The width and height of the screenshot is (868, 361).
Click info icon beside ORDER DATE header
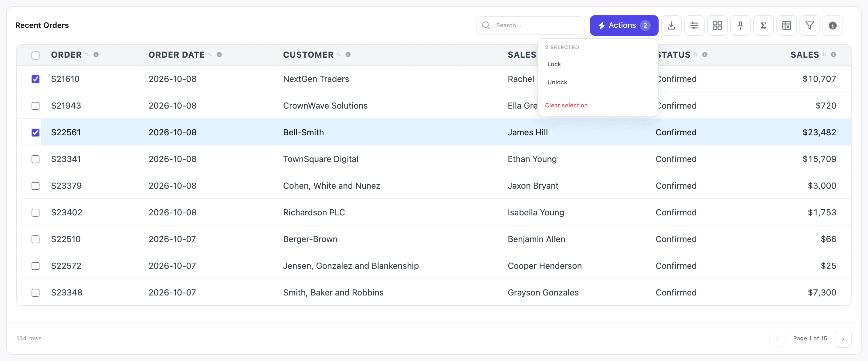point(219,55)
